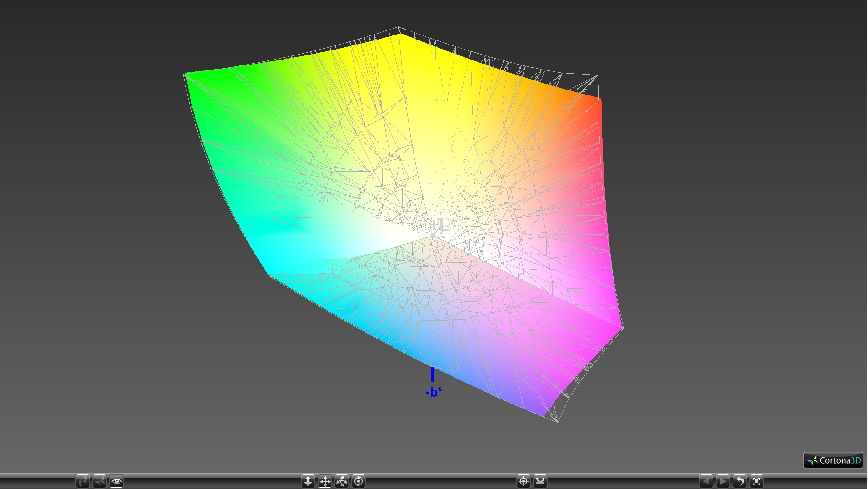The width and height of the screenshot is (868, 489).
Task: Fit the scene using the frame icon
Action: pyautogui.click(x=757, y=481)
